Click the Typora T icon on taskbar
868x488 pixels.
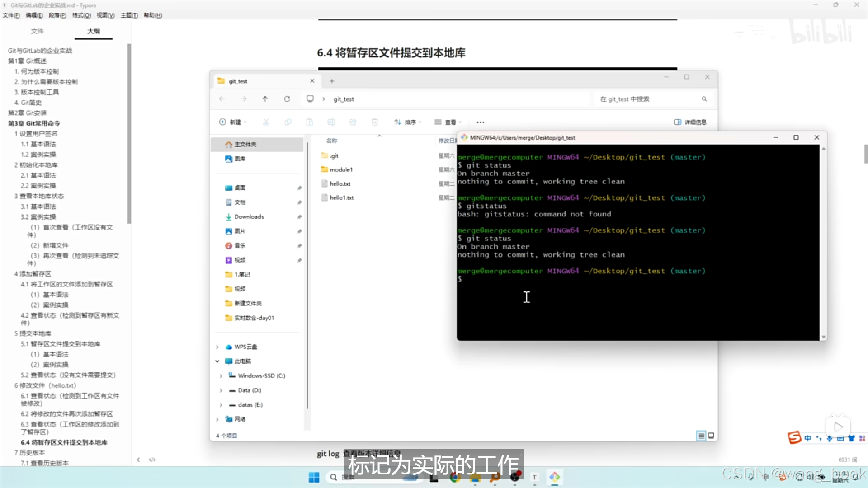click(535, 477)
